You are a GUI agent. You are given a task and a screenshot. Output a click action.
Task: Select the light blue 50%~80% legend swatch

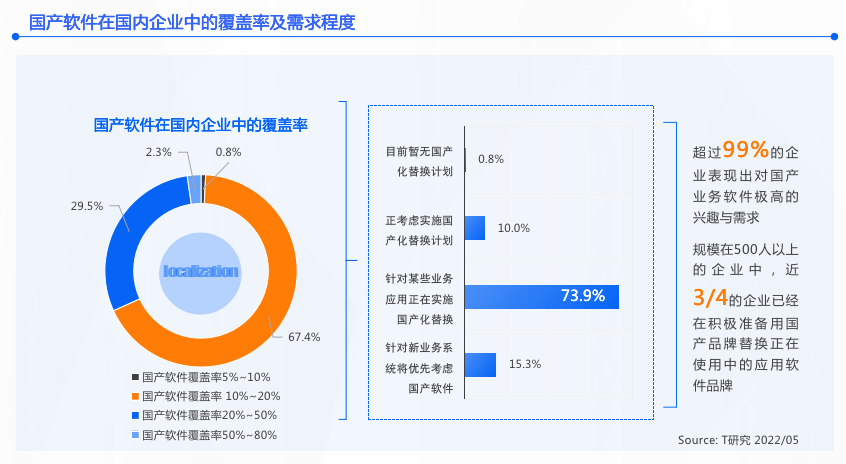point(135,435)
